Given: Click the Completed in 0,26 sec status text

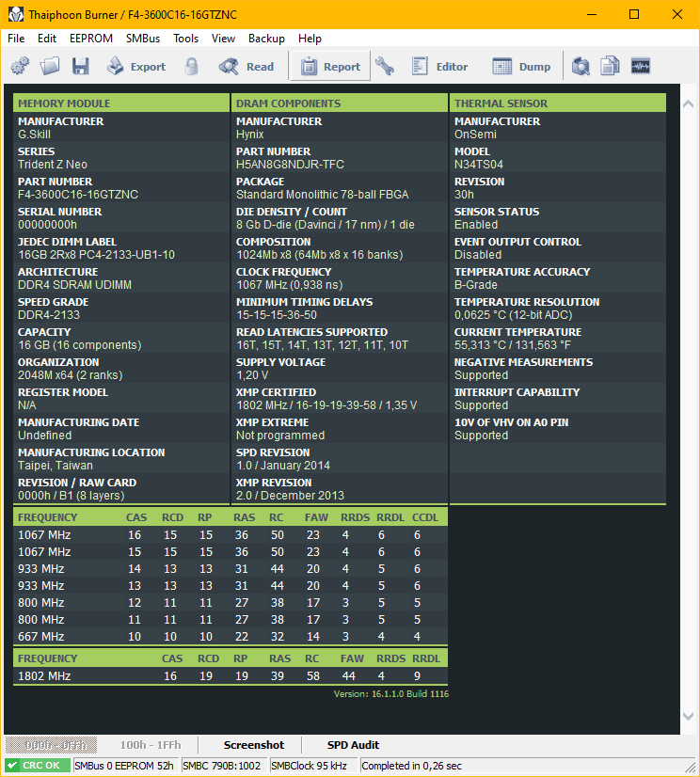Looking at the screenshot, I should tap(411, 766).
